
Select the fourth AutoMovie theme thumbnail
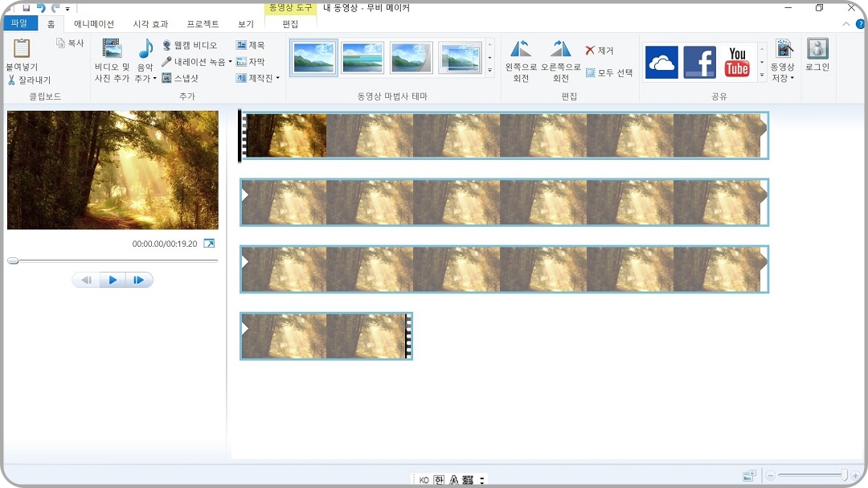(x=460, y=58)
